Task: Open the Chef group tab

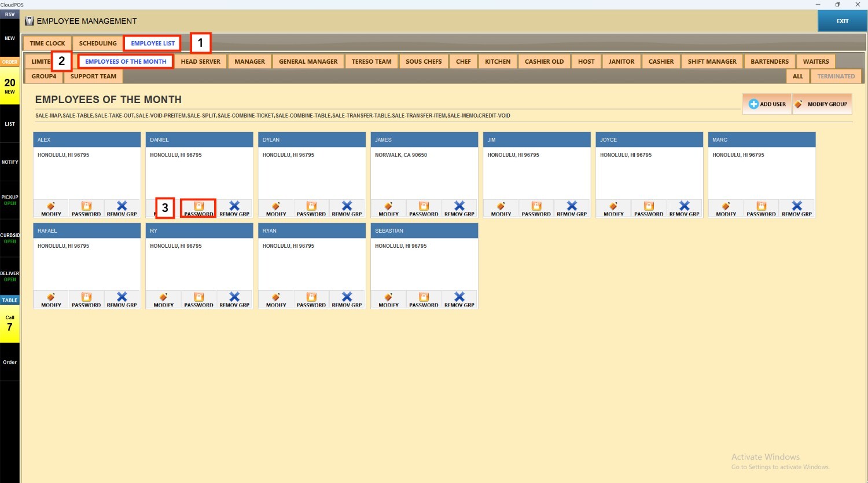Action: (x=464, y=61)
